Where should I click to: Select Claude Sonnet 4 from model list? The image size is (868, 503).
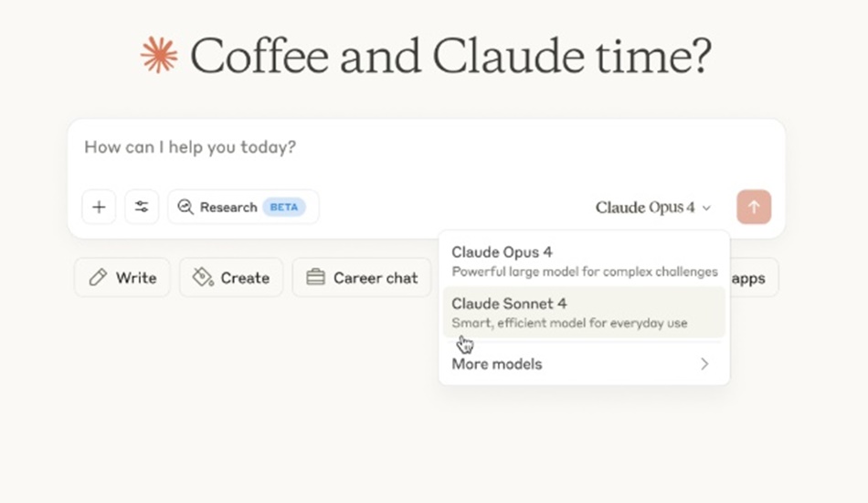(584, 313)
